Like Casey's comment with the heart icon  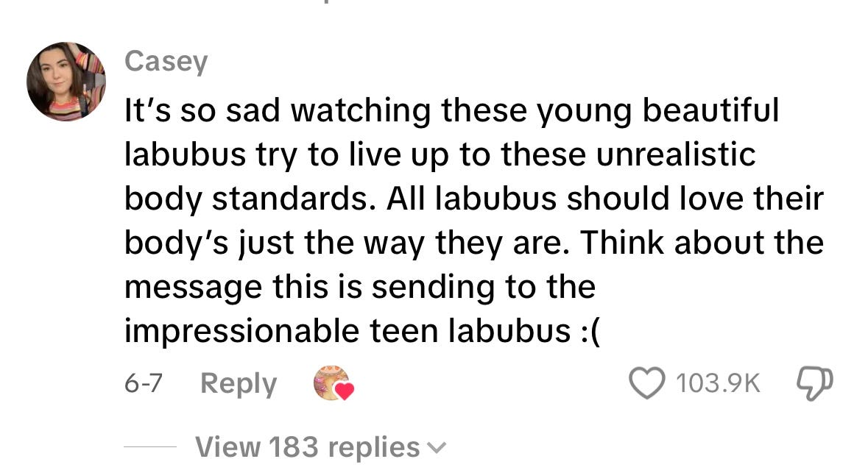[647, 383]
